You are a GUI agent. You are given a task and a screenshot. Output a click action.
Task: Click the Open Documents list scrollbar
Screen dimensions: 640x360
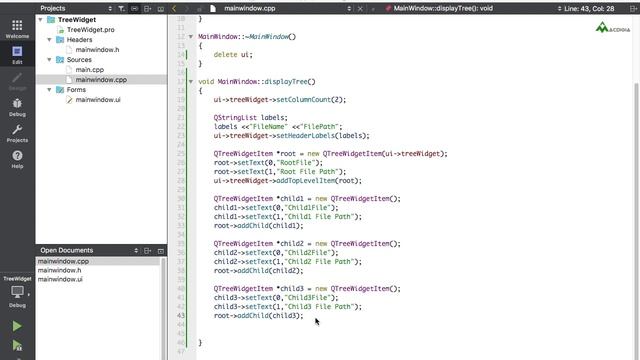pos(164,309)
